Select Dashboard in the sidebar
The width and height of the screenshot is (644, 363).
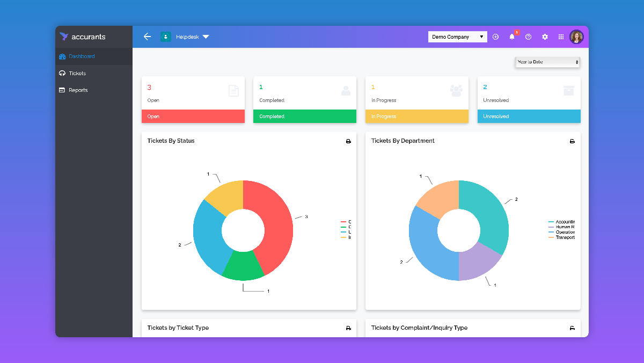[x=94, y=56]
